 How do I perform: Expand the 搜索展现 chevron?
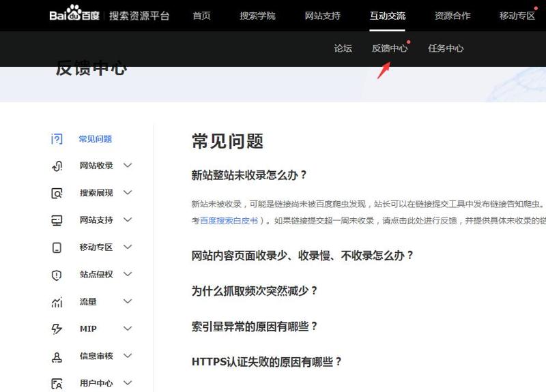click(x=128, y=192)
